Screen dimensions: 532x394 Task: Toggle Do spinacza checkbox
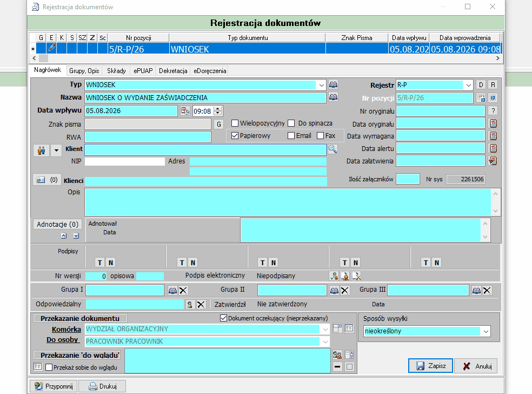pyautogui.click(x=291, y=123)
